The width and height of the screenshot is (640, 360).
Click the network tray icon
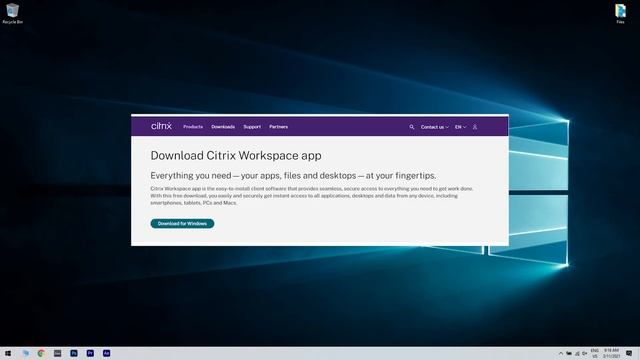[577, 353]
